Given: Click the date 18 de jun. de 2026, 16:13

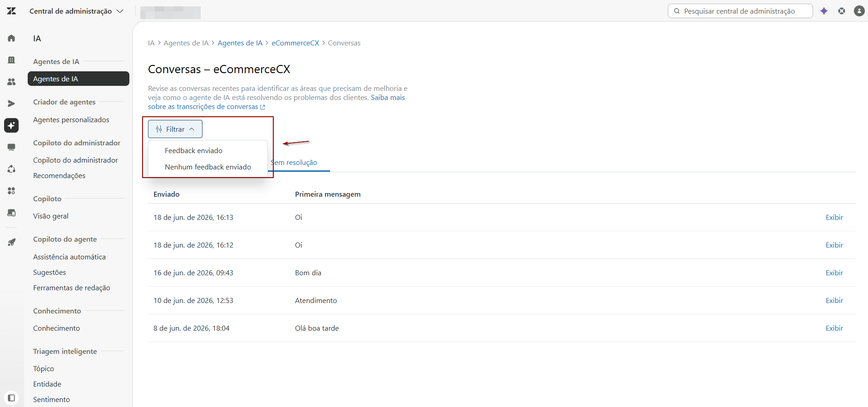Looking at the screenshot, I should point(193,217).
